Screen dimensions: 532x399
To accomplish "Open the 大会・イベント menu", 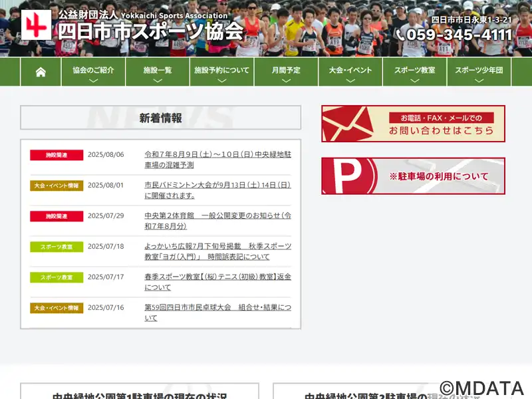I will [x=350, y=72].
